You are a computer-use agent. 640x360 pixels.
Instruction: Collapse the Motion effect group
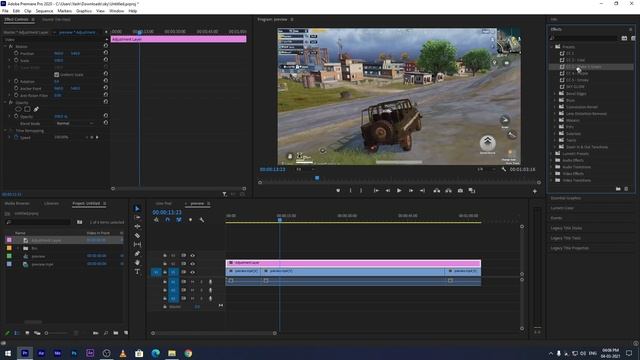(5, 47)
